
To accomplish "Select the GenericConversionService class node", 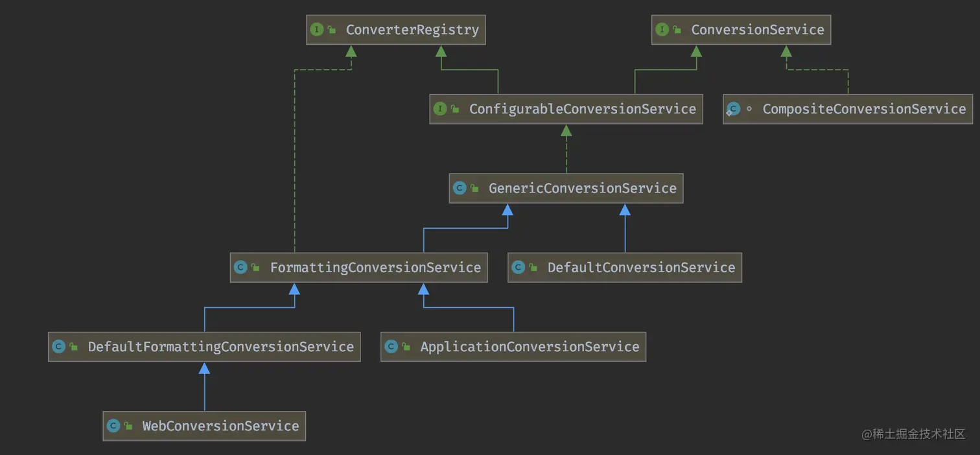I will tap(566, 189).
